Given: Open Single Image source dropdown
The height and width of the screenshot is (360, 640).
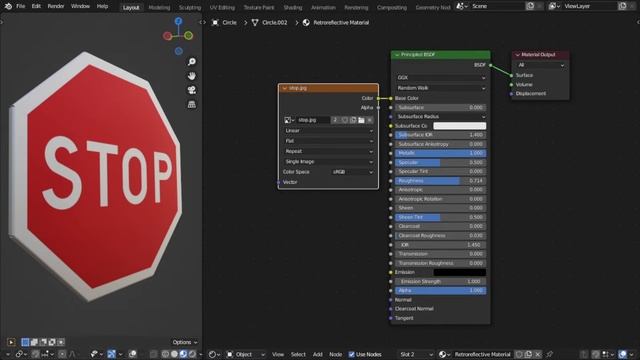Looking at the screenshot, I should click(329, 162).
